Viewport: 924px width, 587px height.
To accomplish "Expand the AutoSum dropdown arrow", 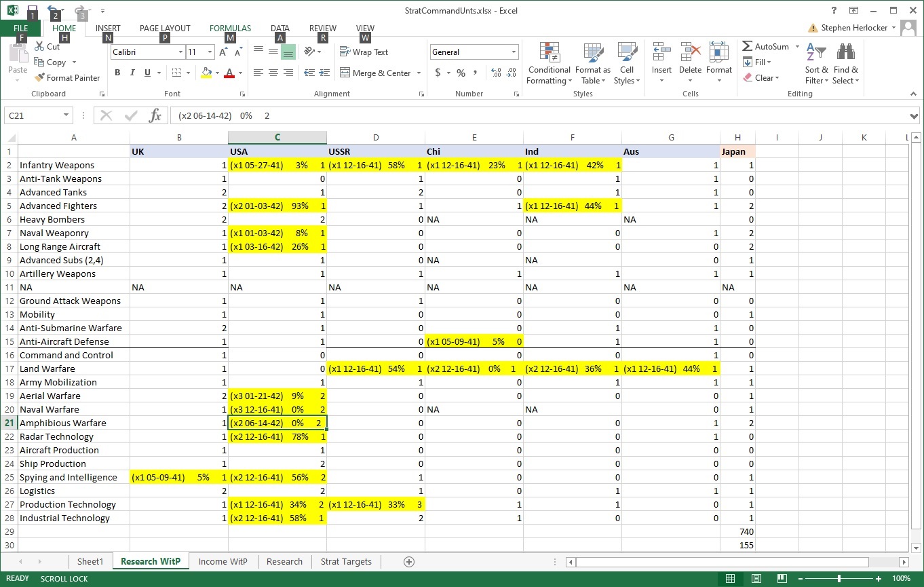I will (x=797, y=47).
